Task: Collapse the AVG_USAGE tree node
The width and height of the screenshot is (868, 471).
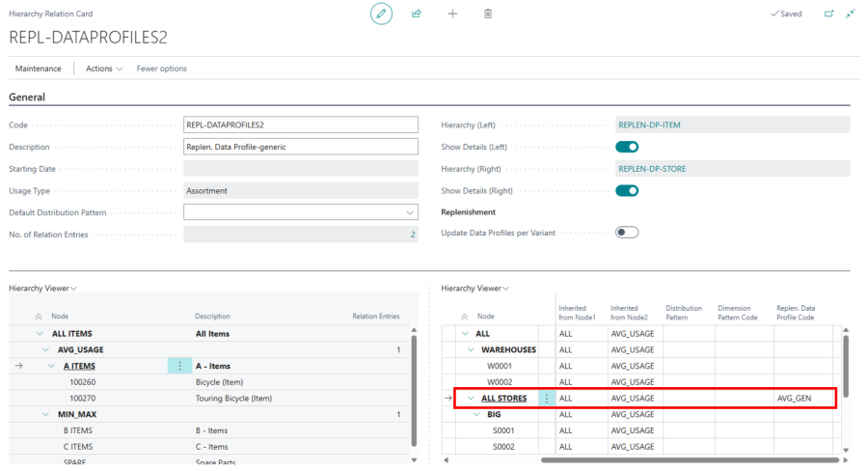Action: (44, 349)
